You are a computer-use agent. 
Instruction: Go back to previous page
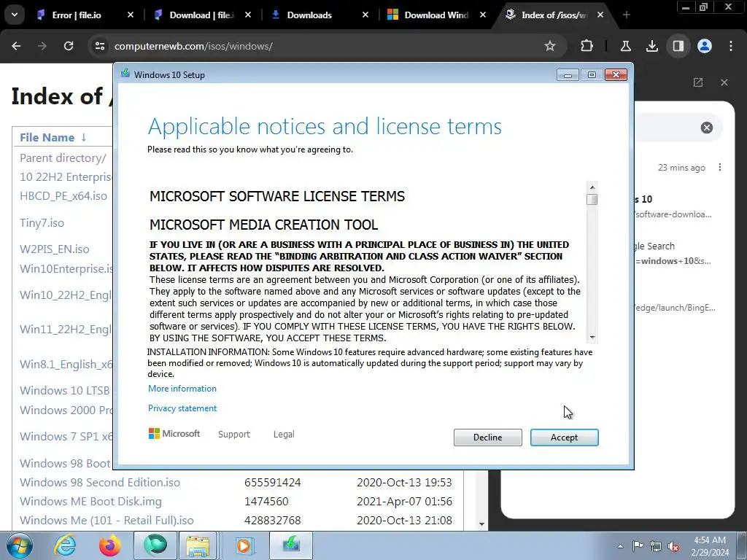click(x=16, y=46)
